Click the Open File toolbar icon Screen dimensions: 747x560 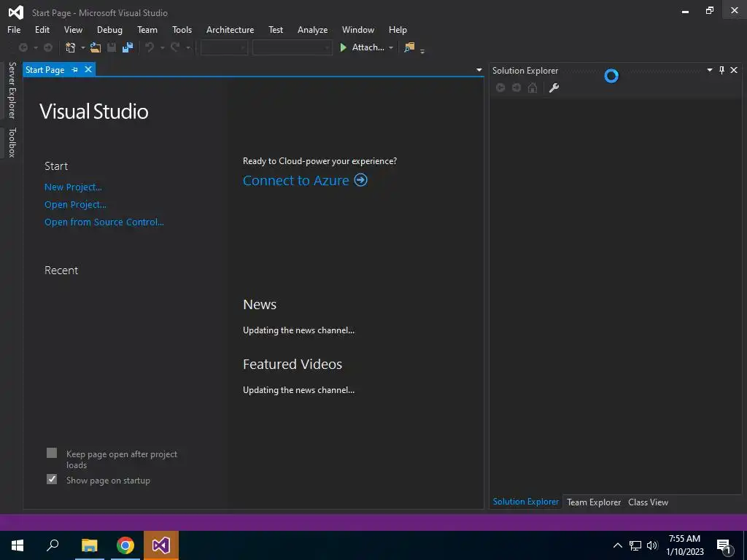coord(96,47)
